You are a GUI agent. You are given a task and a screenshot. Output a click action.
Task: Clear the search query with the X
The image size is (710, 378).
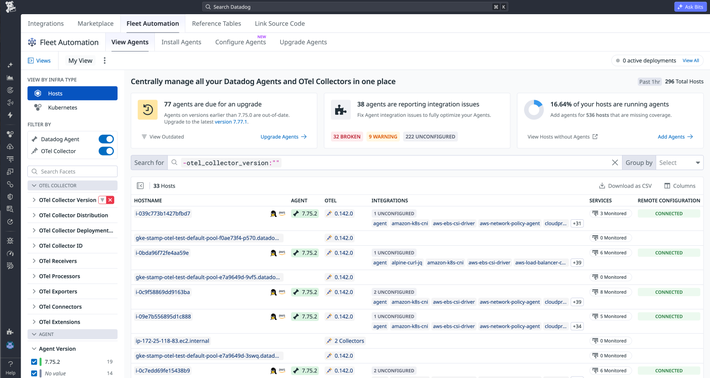[x=614, y=163]
